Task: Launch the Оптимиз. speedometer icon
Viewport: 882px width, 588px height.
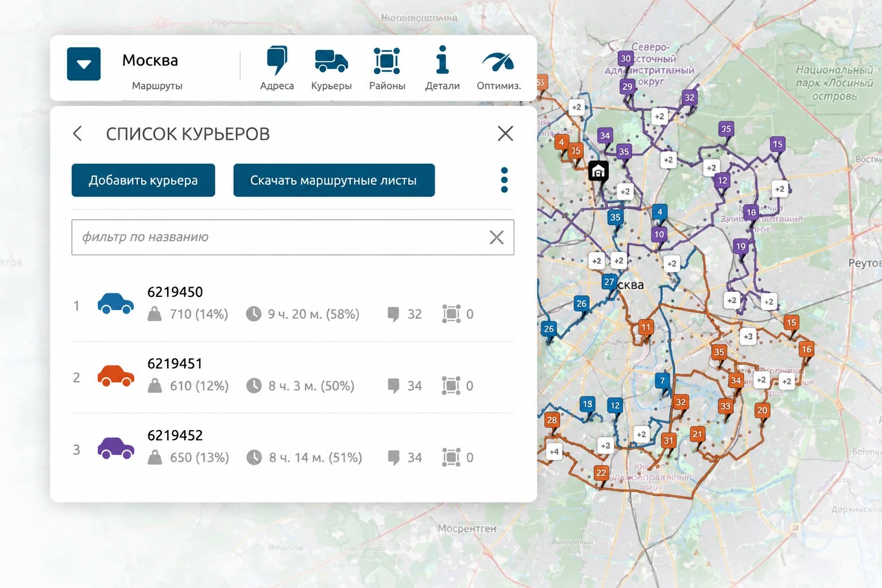Action: (498, 61)
